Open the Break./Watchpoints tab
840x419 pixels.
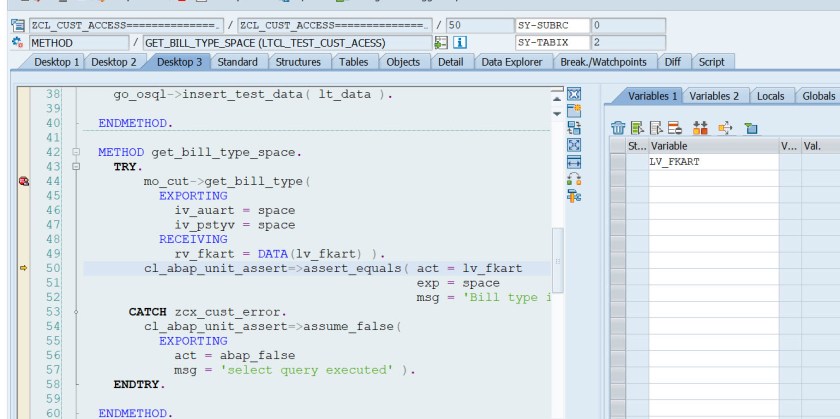coord(605,62)
